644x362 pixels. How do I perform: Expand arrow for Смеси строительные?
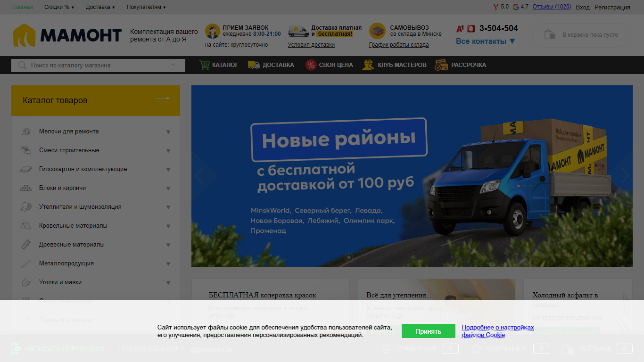click(x=168, y=151)
